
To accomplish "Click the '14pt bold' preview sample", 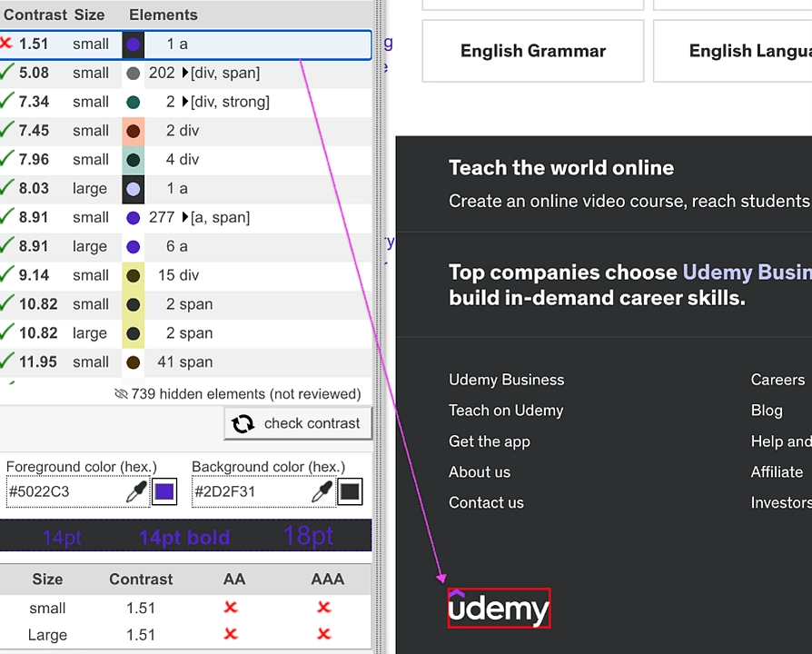I will coord(184,538).
